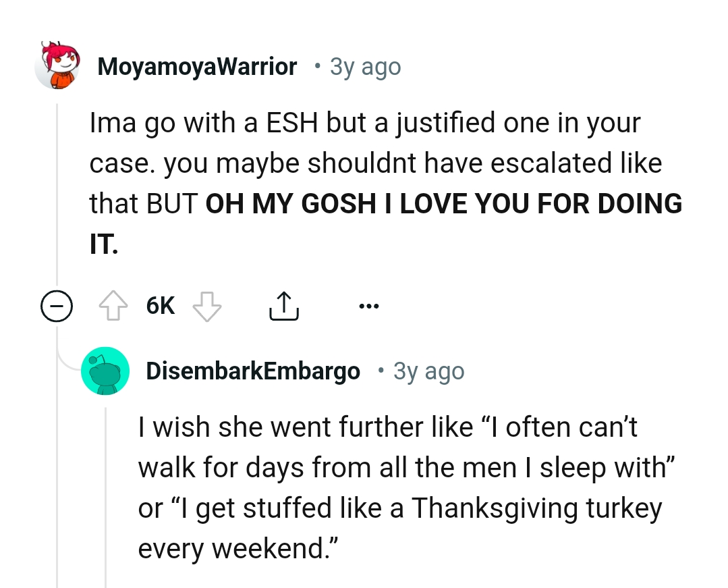
Task: Toggle the downvote on the top comment
Action: pyautogui.click(x=206, y=306)
